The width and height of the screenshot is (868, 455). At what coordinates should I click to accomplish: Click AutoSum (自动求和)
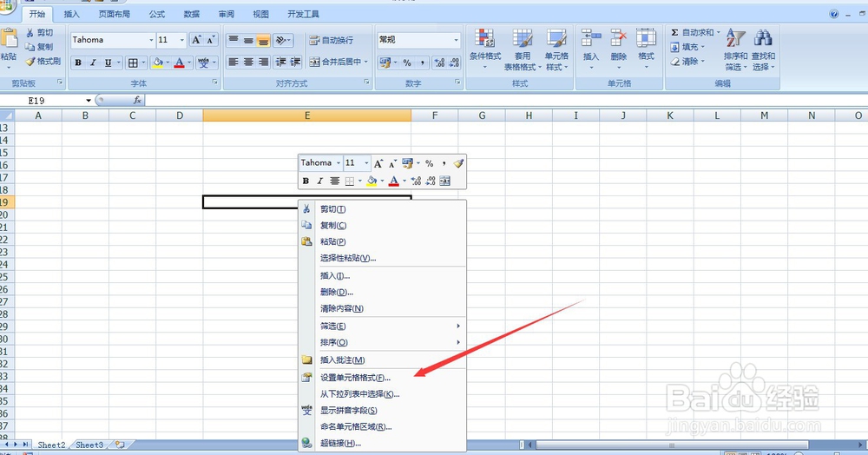[692, 33]
